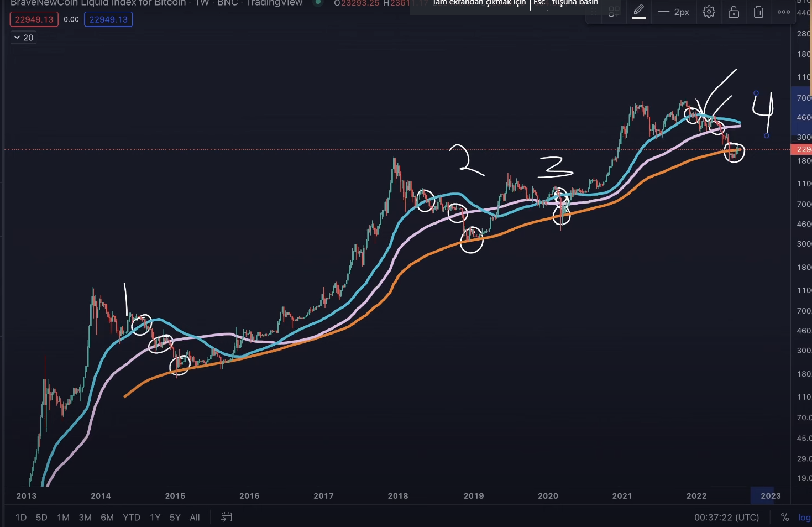The image size is (812, 527).
Task: Open the drawing templates grid icon
Action: pos(614,12)
